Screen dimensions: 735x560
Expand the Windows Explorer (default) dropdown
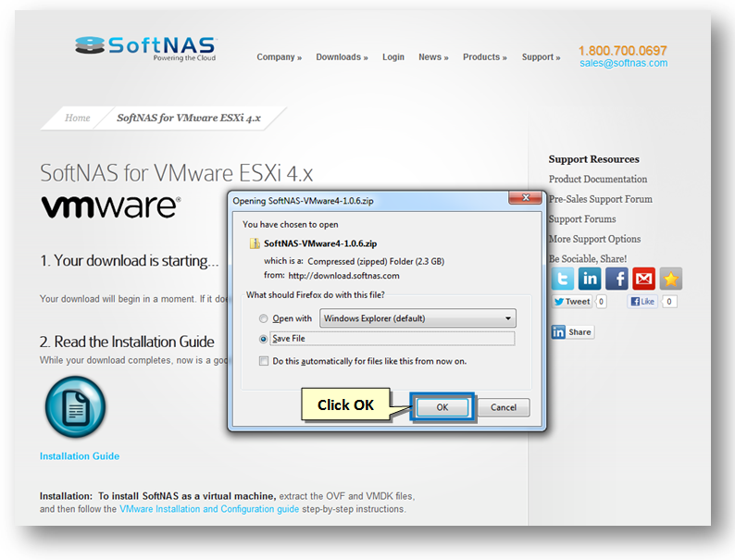417,318
